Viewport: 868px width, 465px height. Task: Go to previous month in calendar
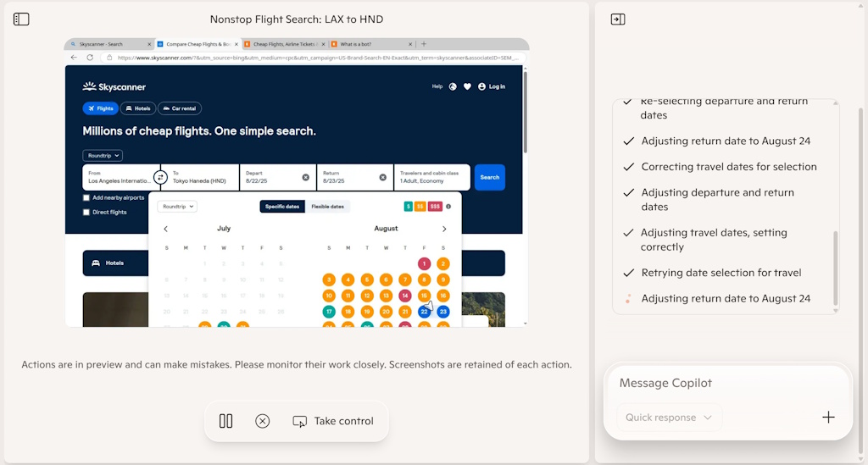165,229
